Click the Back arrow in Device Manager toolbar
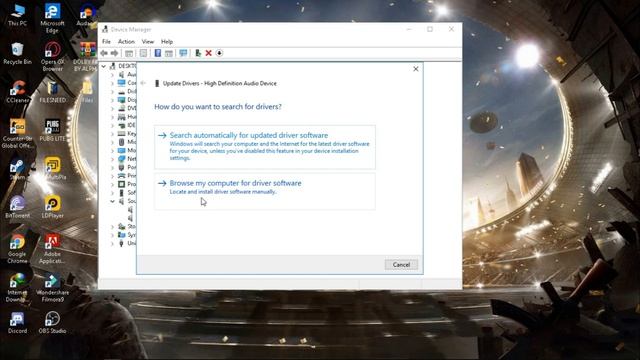 (x=104, y=53)
